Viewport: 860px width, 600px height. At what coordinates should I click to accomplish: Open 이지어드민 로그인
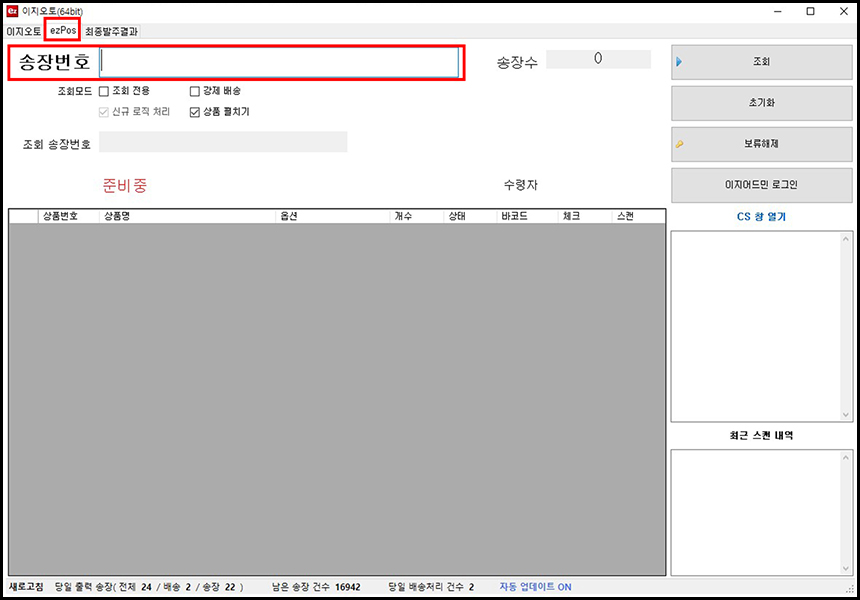(761, 185)
